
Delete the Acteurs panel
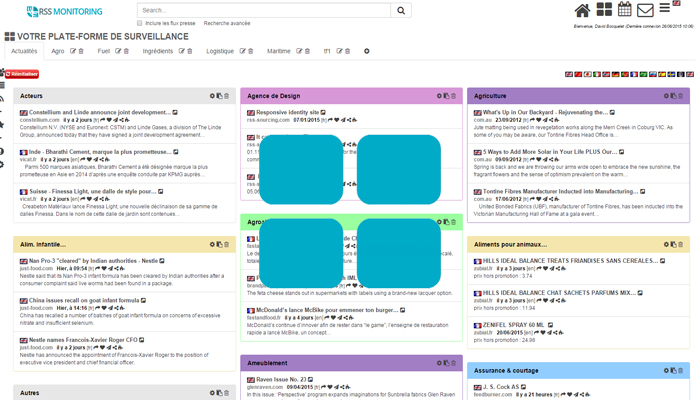(x=226, y=96)
